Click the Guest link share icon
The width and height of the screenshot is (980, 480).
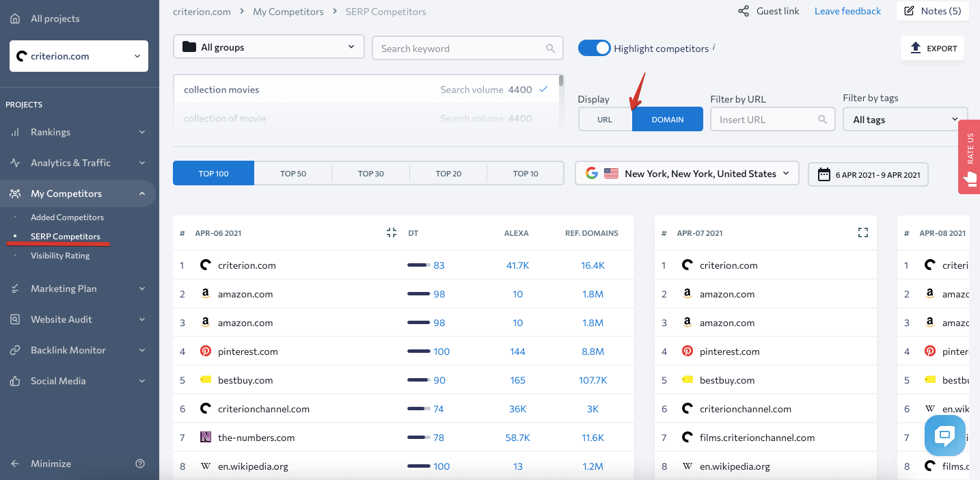(744, 11)
